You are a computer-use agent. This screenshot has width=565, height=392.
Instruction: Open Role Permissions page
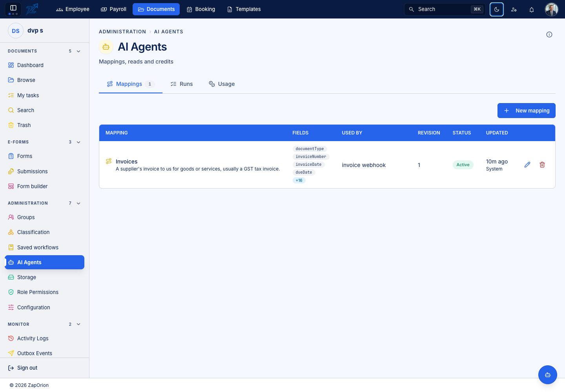[x=44, y=292]
